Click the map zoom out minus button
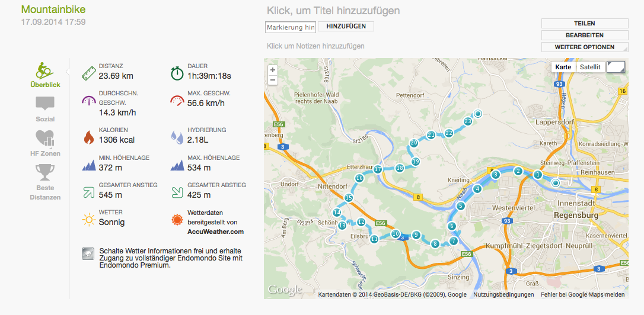Viewport: 644px width, 315px height. 273,80
